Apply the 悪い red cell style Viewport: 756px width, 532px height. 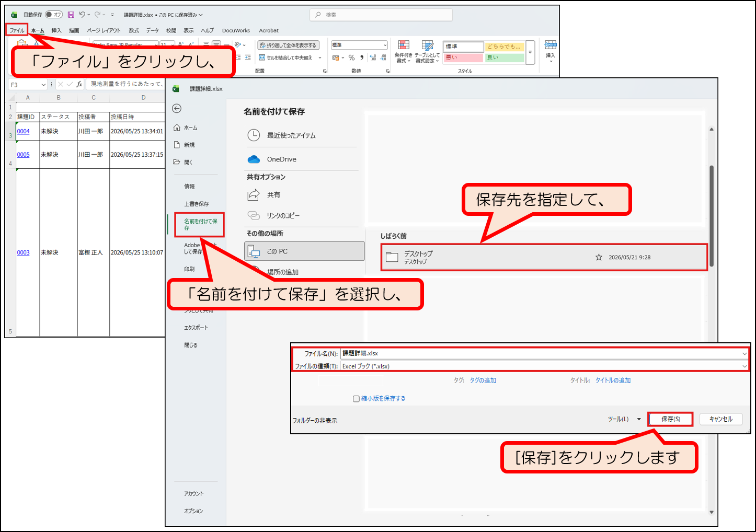pyautogui.click(x=463, y=57)
